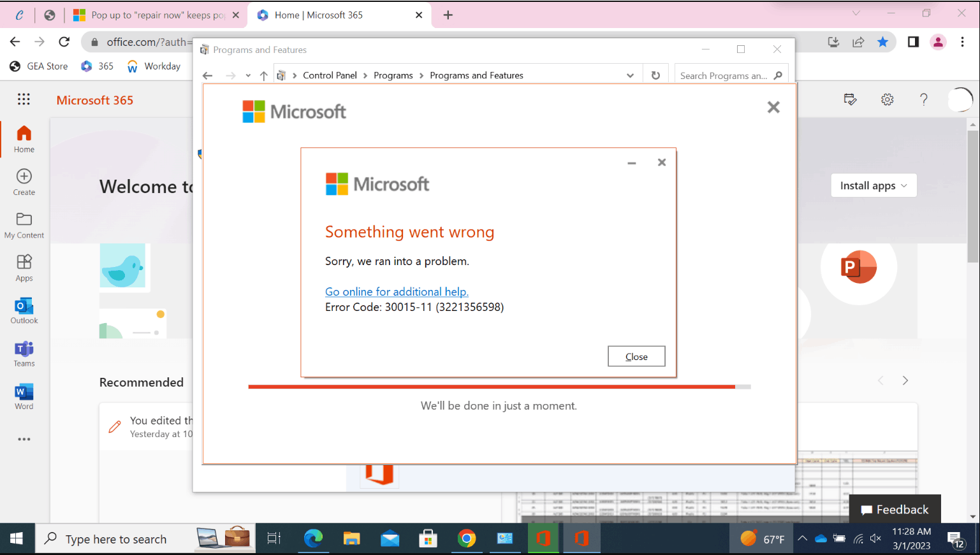Screen dimensions: 980x555
Task: Show next recommended items with right chevron
Action: 905,380
